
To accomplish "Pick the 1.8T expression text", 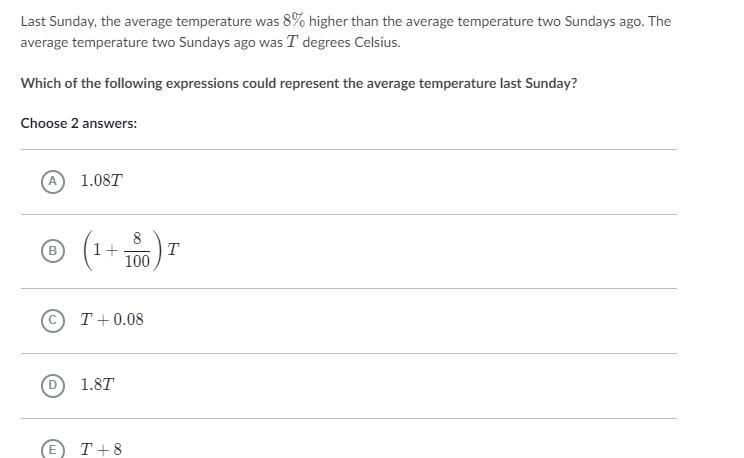I will pos(97,385).
